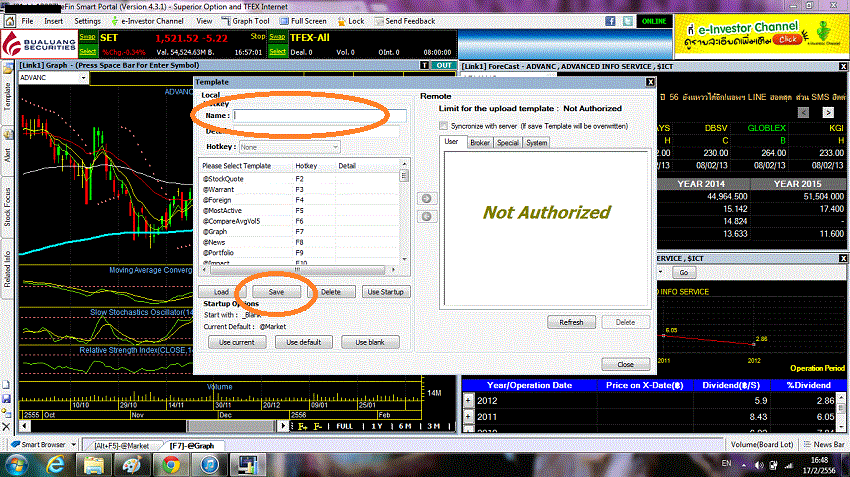This screenshot has height=477, width=850.
Task: Click the F+ zoom button on chart
Action: coord(302,426)
